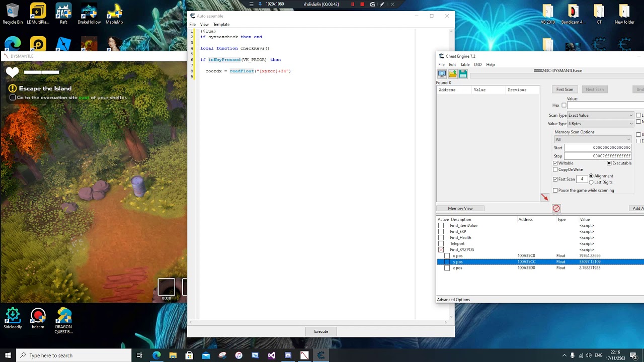The image size is (644, 362).
Task: Enable Pause the game while scanning
Action: [555, 191]
